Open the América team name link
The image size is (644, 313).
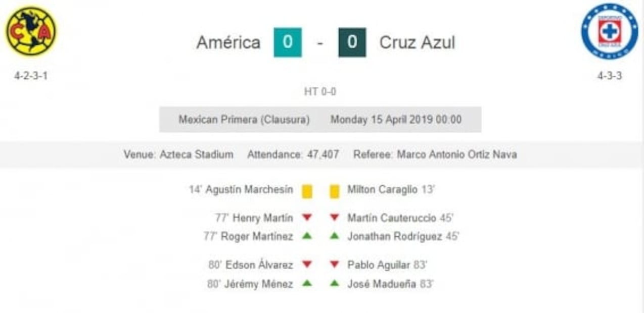pyautogui.click(x=228, y=42)
